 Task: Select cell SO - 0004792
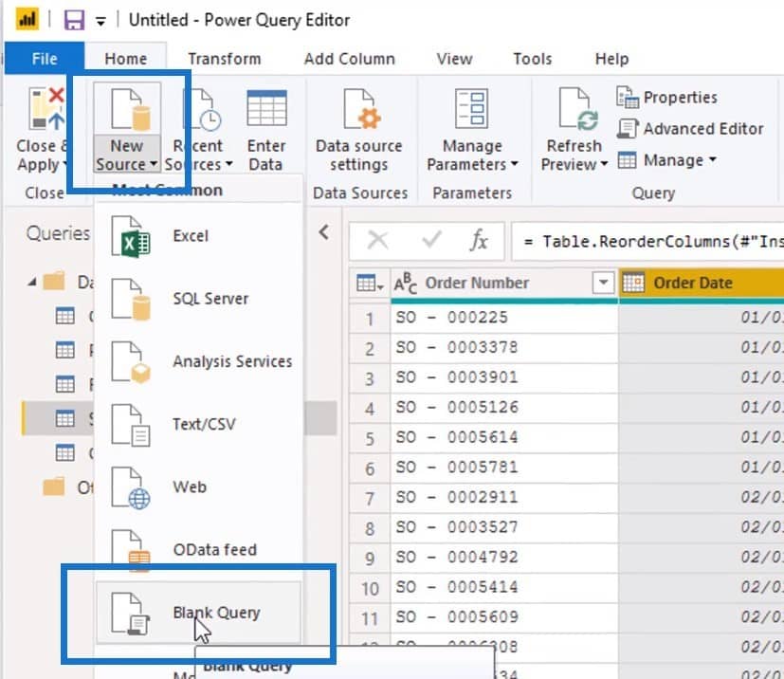click(x=504, y=558)
